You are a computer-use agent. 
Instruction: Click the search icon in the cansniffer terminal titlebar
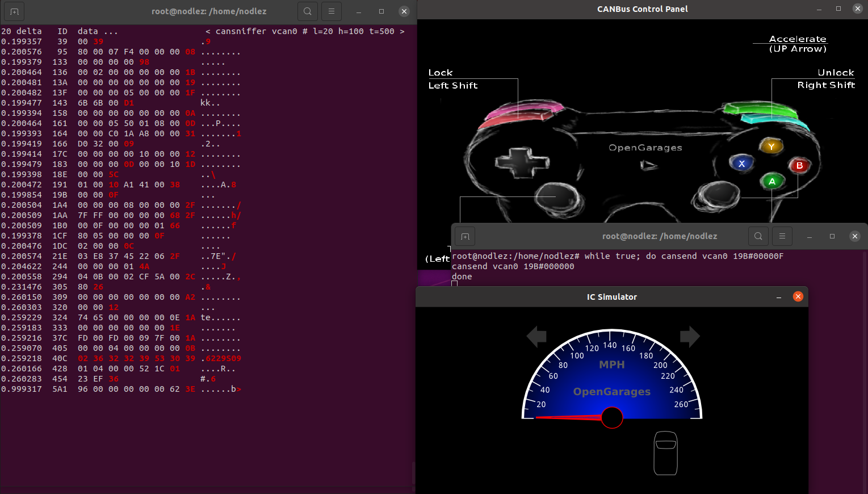307,11
